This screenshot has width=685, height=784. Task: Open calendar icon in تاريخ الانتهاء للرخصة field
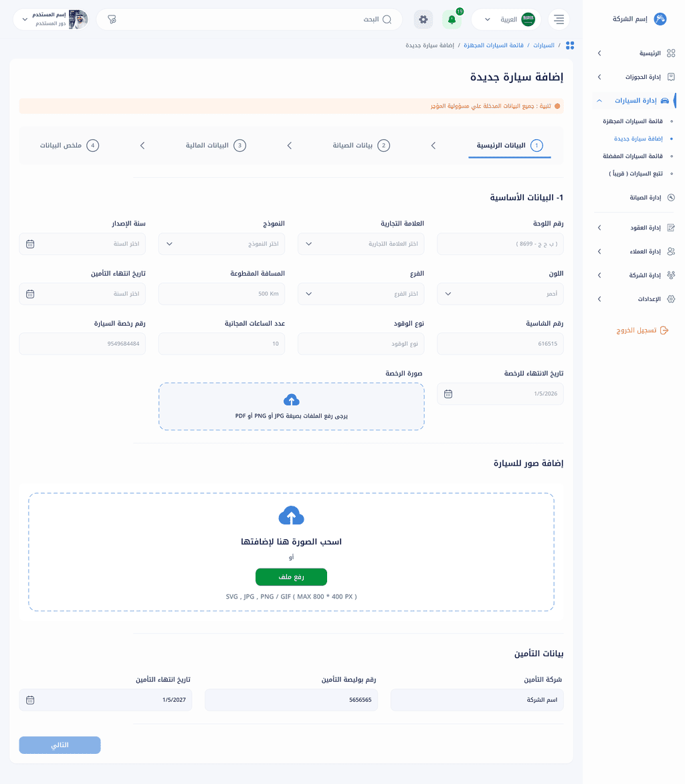[448, 394]
